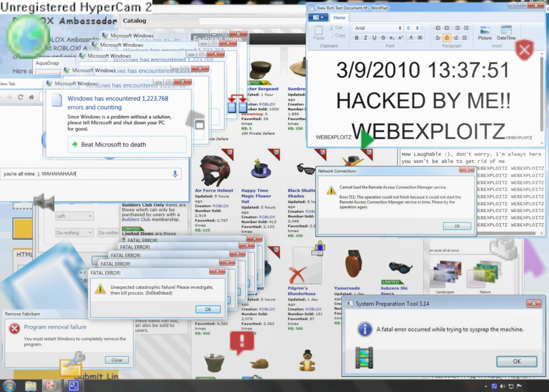549x392 pixels.
Task: Justify text in WordPad
Action: pos(464,37)
